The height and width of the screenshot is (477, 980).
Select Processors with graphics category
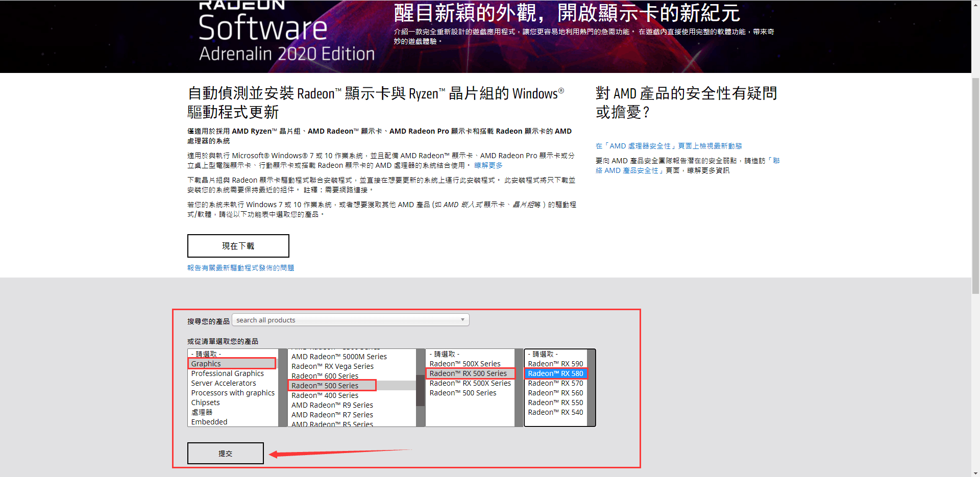click(x=233, y=393)
